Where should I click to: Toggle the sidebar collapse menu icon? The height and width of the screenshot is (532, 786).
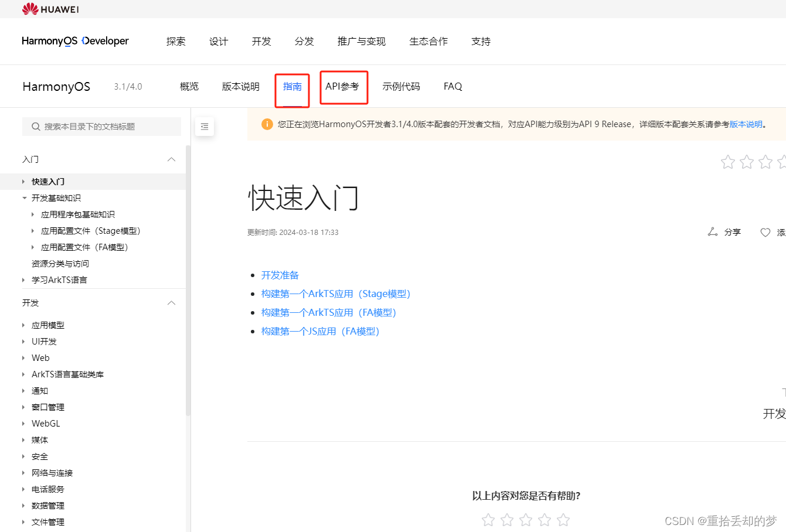click(x=205, y=127)
